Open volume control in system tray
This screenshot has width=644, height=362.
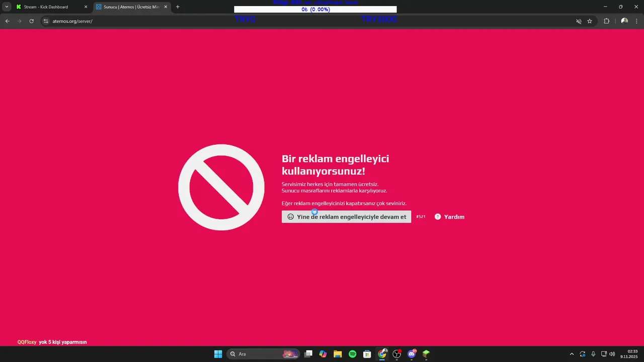612,354
